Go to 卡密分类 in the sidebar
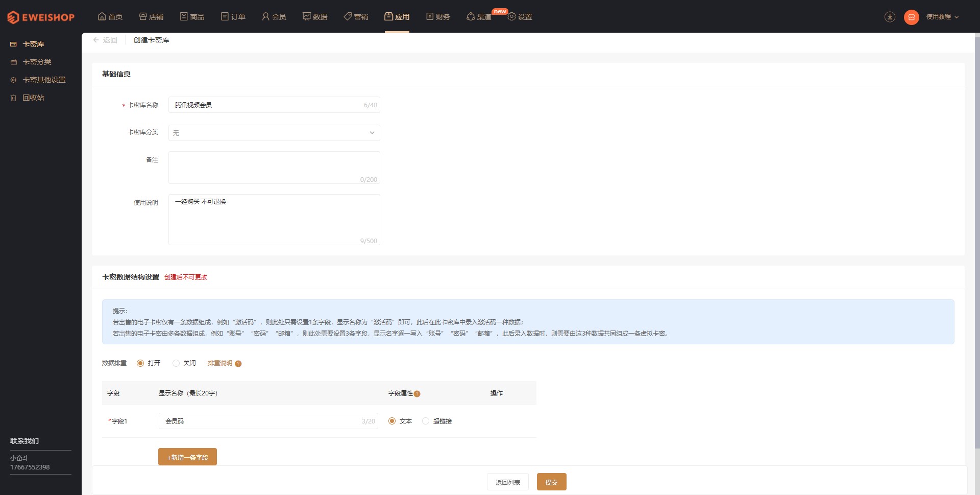Image resolution: width=980 pixels, height=495 pixels. click(x=37, y=62)
